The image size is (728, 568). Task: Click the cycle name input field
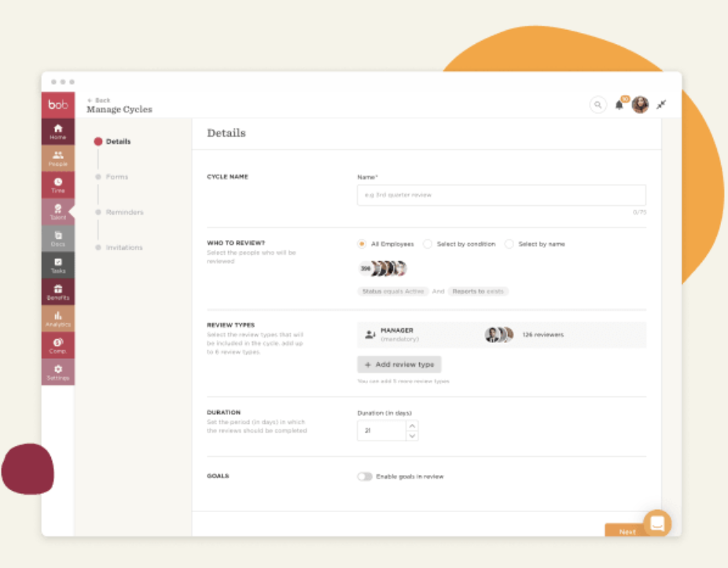pos(501,195)
